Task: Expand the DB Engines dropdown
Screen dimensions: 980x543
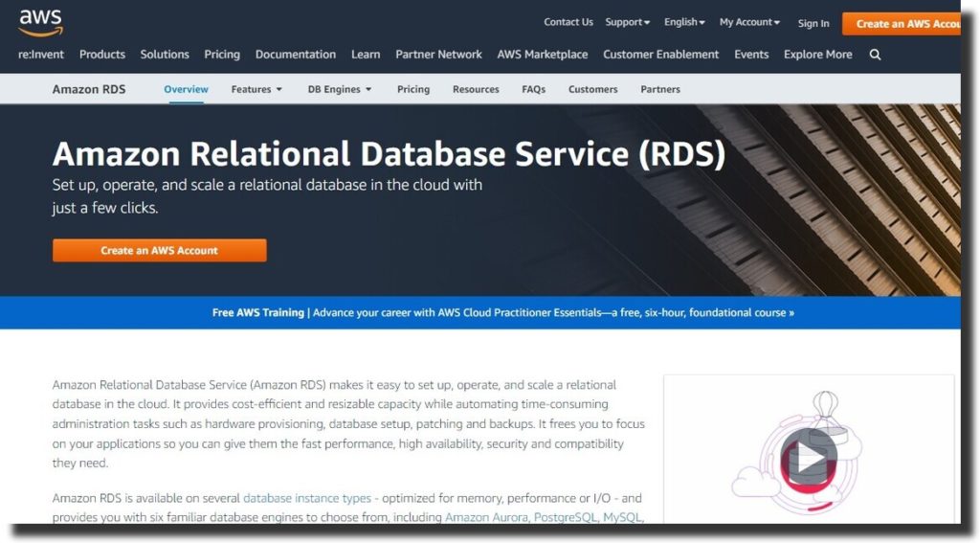Action: [340, 89]
